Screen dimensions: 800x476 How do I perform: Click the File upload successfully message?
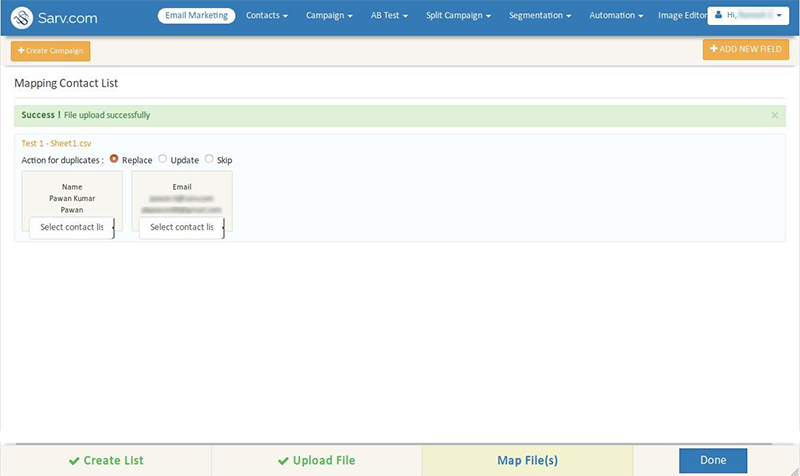tap(107, 115)
